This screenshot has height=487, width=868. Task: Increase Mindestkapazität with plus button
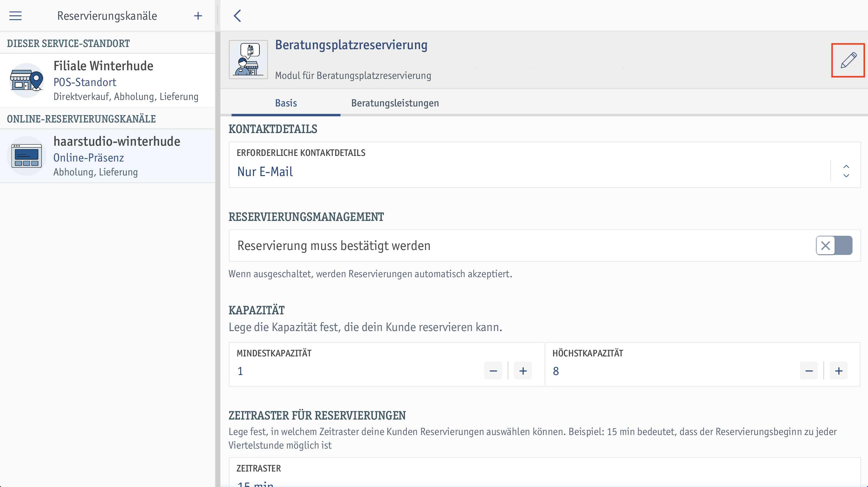coord(523,371)
